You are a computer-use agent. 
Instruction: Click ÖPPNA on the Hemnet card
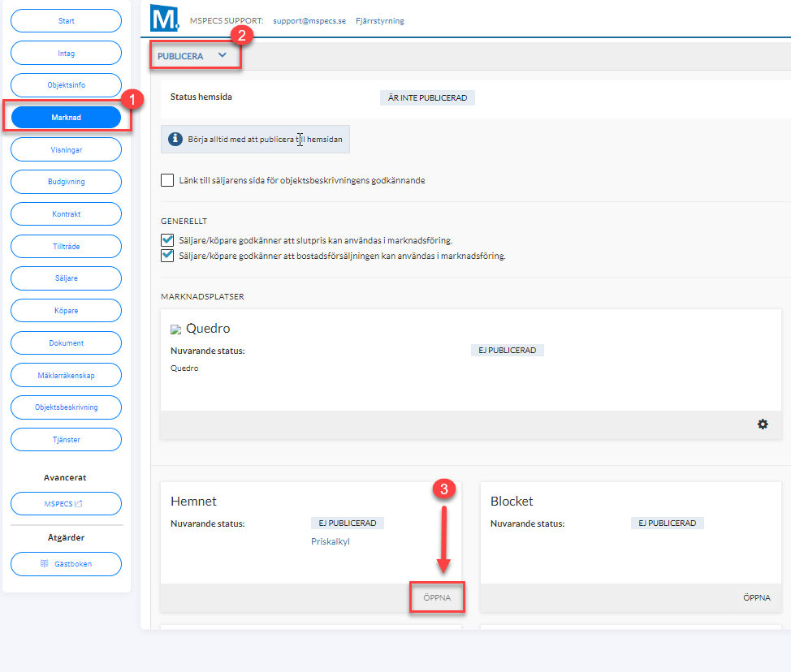(x=437, y=597)
